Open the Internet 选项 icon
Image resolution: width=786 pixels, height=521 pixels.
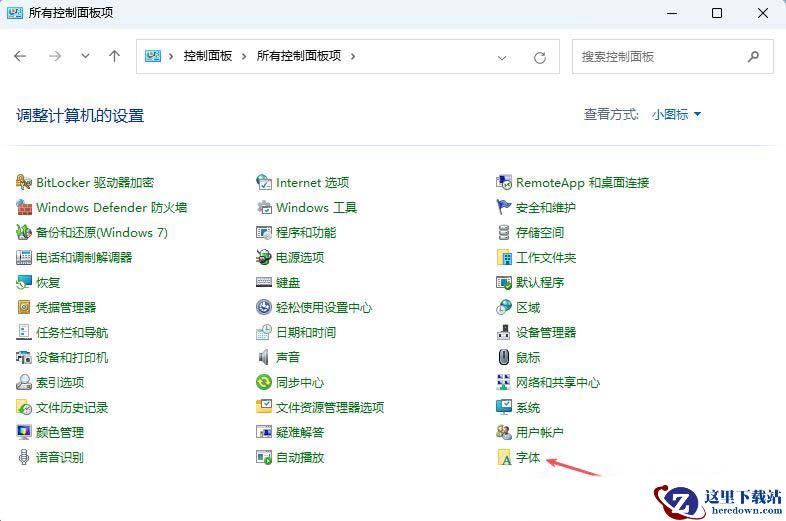(x=264, y=182)
